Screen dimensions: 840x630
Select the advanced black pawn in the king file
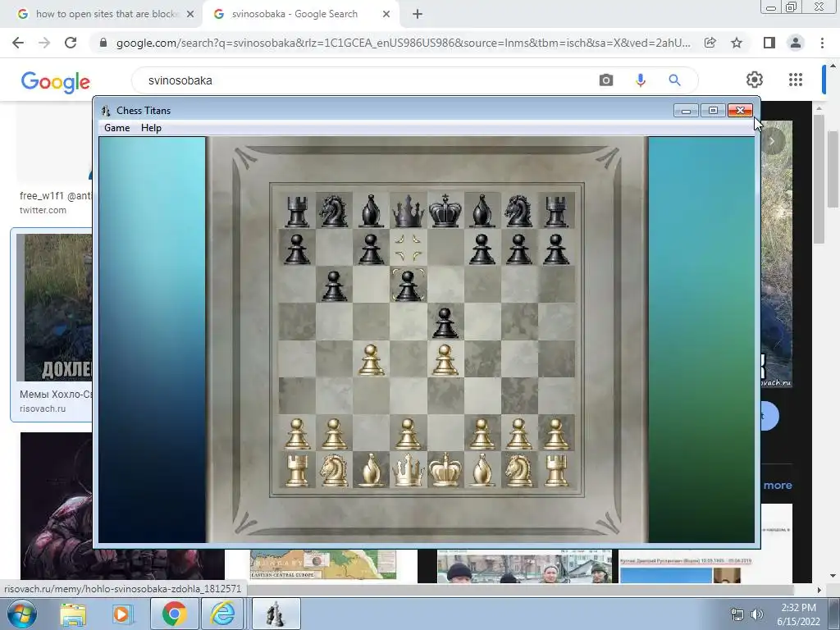pos(445,323)
